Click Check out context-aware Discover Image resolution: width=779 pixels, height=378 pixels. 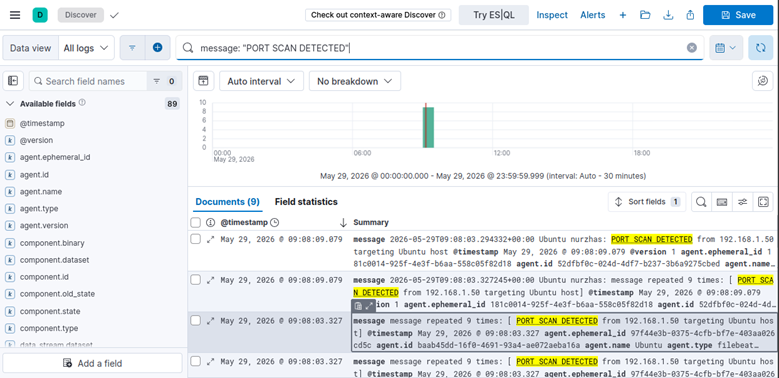pos(378,15)
